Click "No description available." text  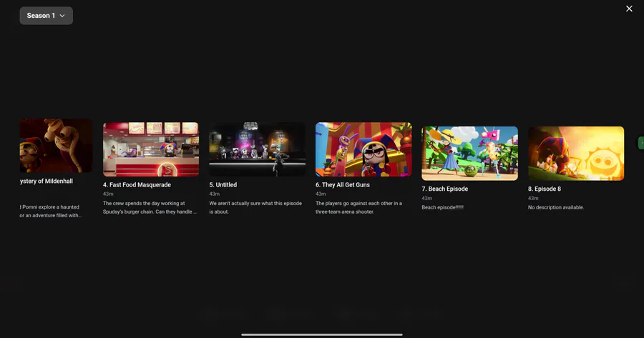coord(556,207)
